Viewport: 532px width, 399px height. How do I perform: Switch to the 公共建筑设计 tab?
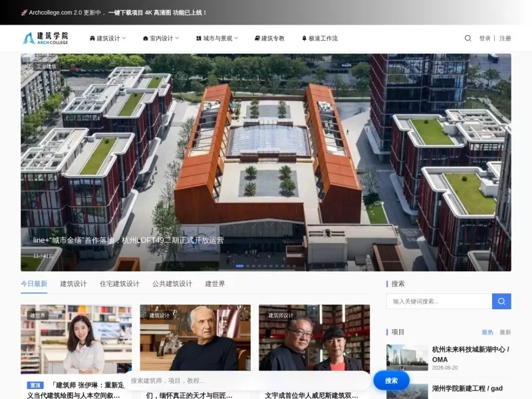click(x=172, y=284)
